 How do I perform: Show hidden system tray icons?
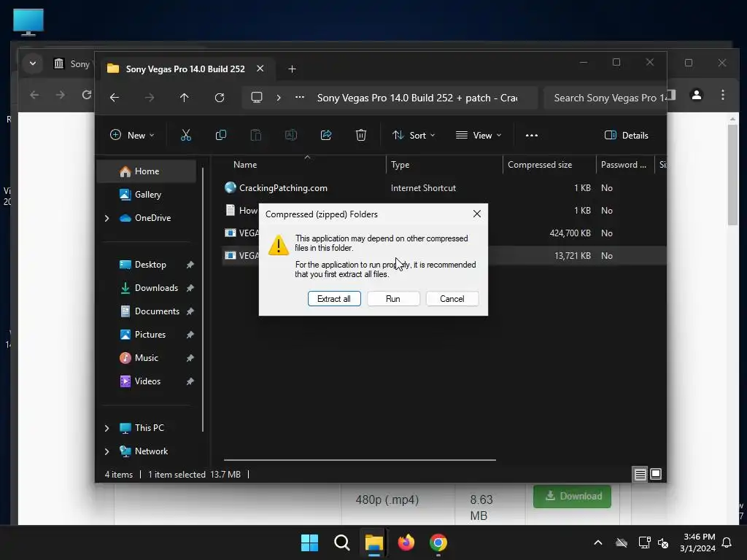tap(598, 542)
